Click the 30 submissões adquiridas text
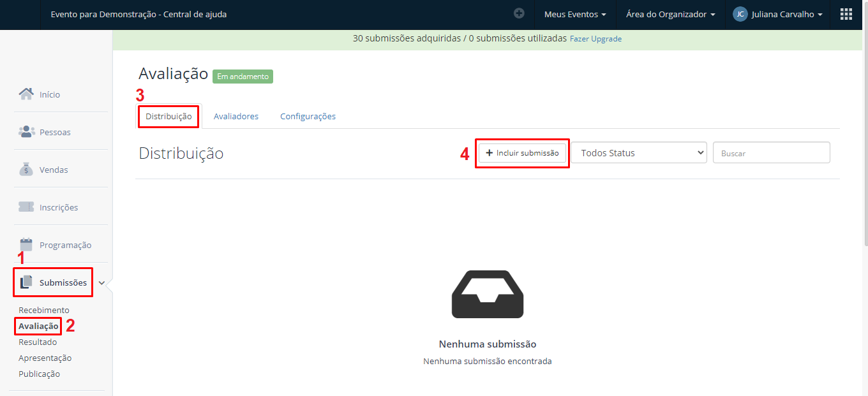Screen dimensions: 868x396 [407, 38]
